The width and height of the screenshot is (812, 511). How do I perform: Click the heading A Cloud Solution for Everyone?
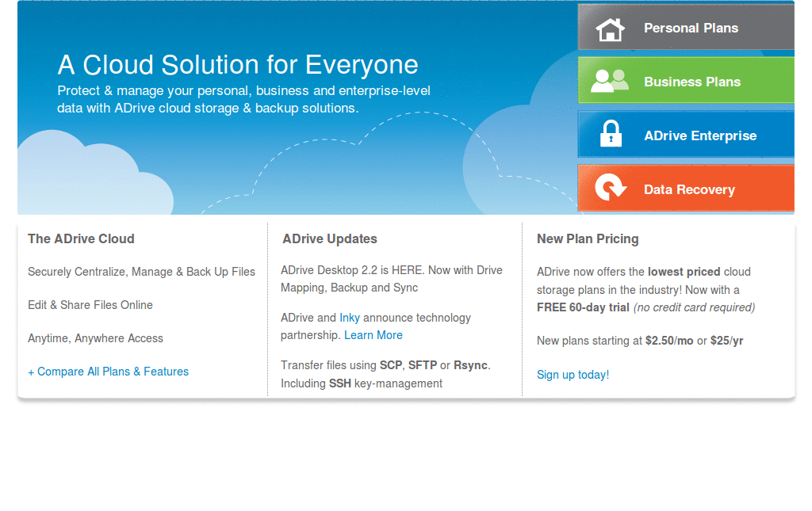tap(238, 65)
